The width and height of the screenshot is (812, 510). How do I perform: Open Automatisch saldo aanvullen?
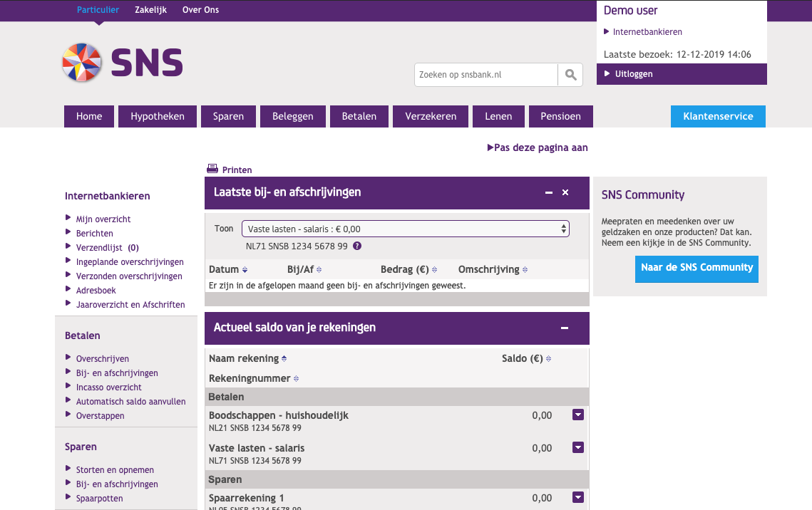point(130,402)
